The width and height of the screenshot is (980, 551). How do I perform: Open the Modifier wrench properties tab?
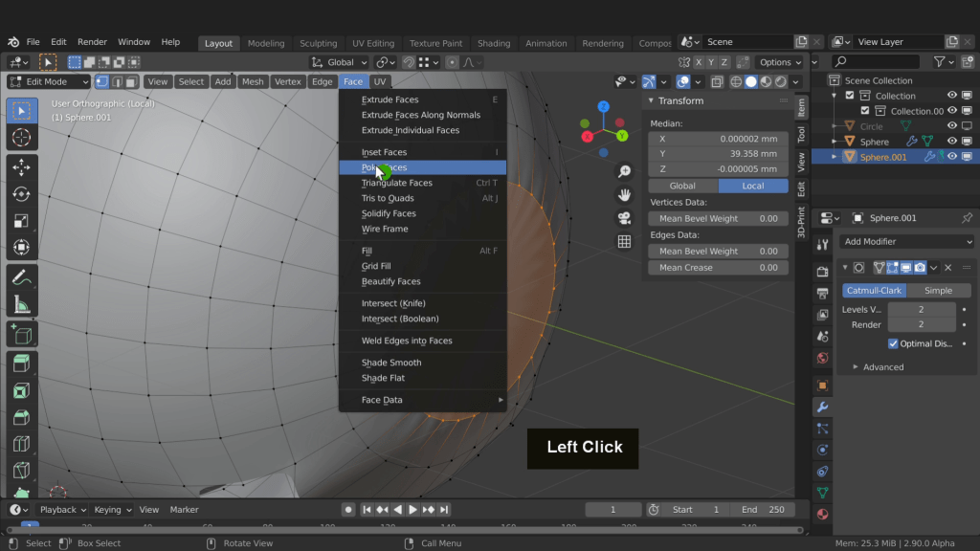coord(822,407)
